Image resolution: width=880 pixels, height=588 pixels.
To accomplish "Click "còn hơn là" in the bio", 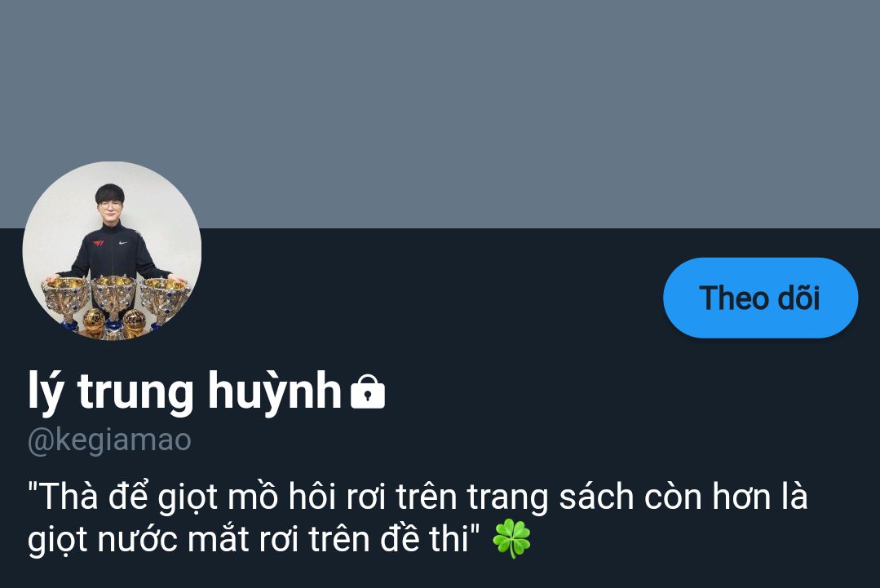I will tap(726, 496).
